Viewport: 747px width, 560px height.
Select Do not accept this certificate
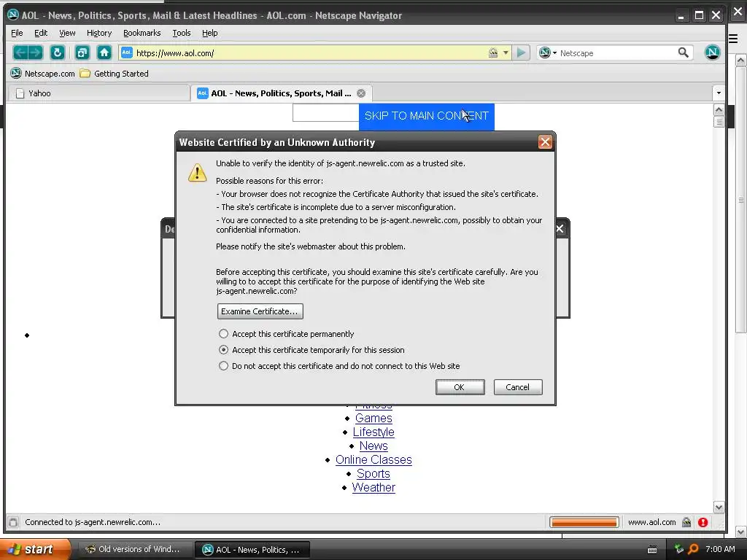pos(223,366)
